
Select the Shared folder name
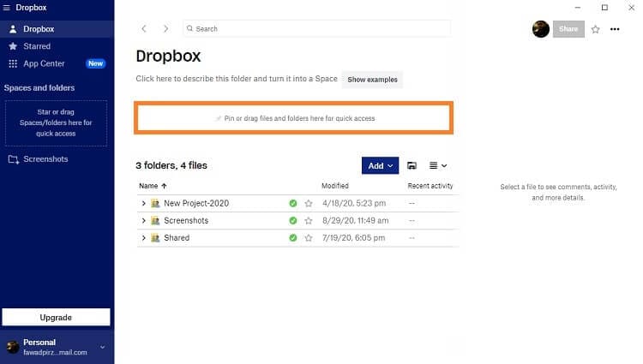(x=177, y=237)
